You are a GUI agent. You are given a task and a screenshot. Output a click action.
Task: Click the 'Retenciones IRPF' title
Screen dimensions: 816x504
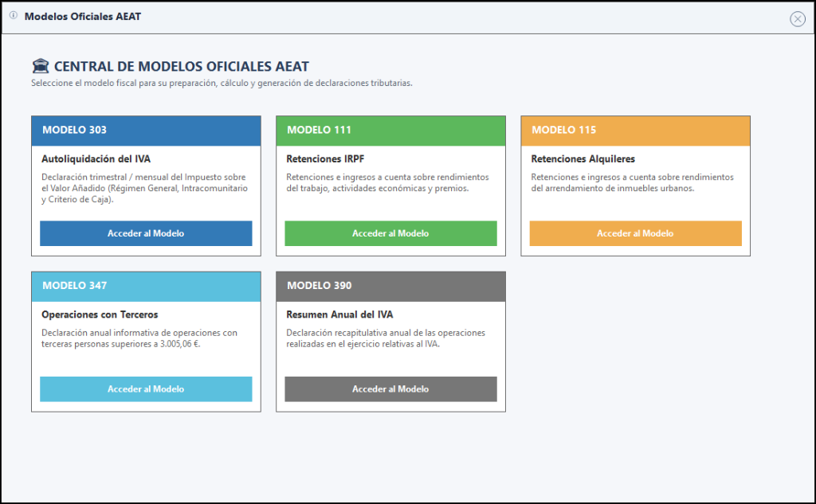(x=325, y=159)
